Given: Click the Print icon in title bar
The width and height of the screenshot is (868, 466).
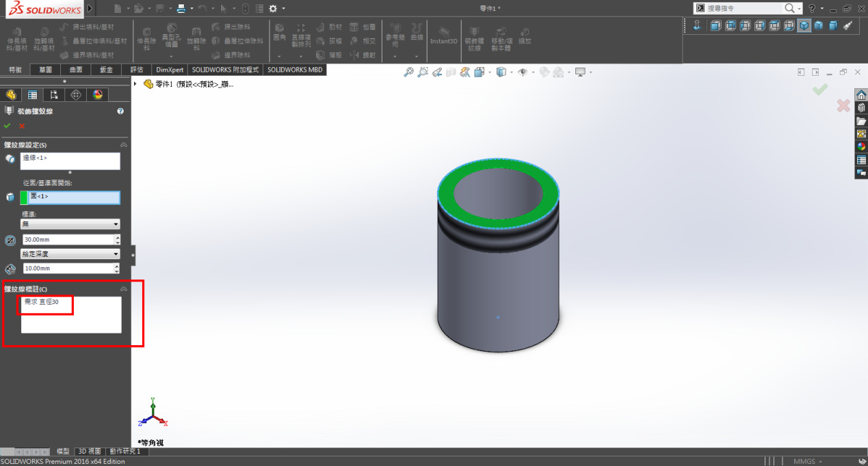Looking at the screenshot, I should (x=181, y=8).
